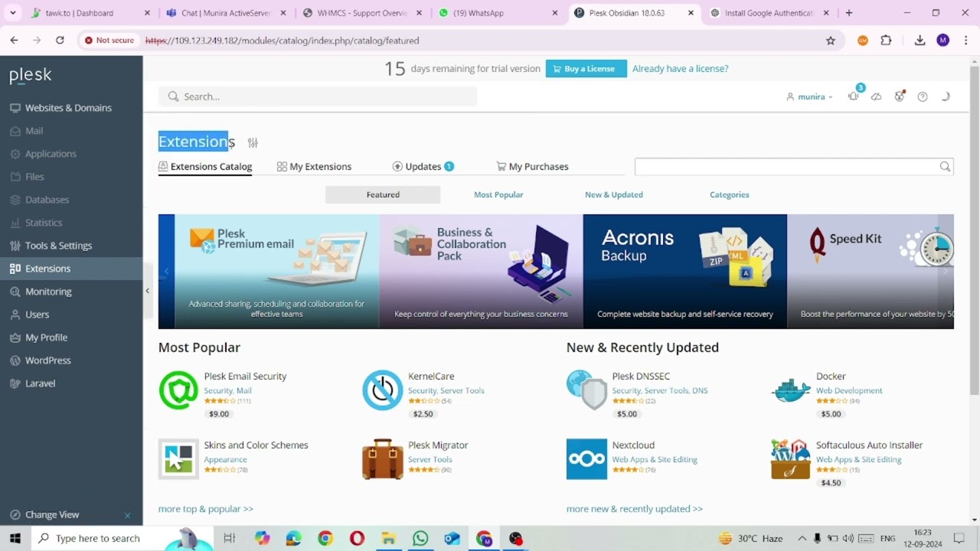Switch to My Extensions tab
980x551 pixels.
tap(314, 167)
